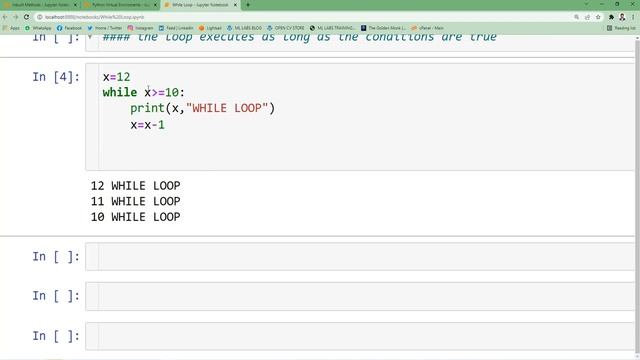Close the Inbuilt Methods tab
This screenshot has width=640, height=360.
[75, 5]
